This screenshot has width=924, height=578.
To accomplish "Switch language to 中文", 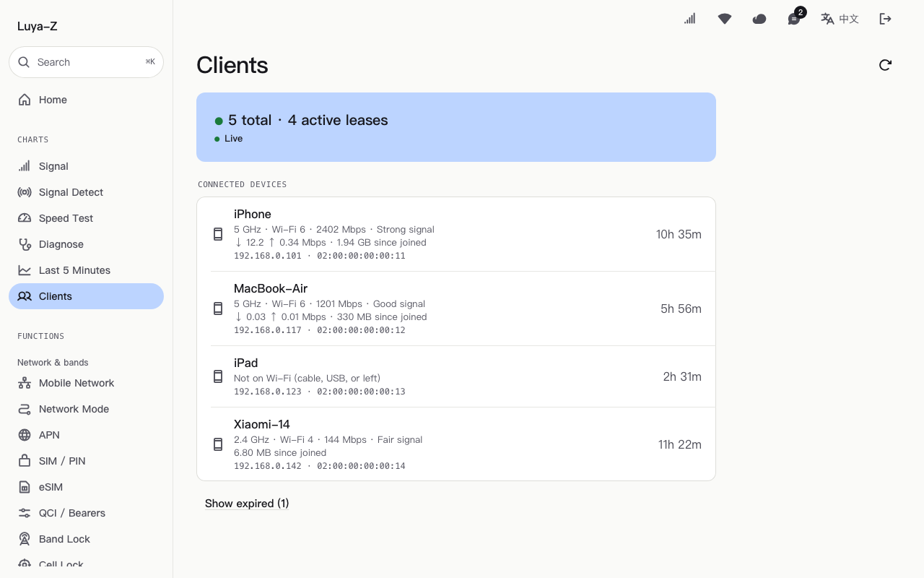I will 840,19.
